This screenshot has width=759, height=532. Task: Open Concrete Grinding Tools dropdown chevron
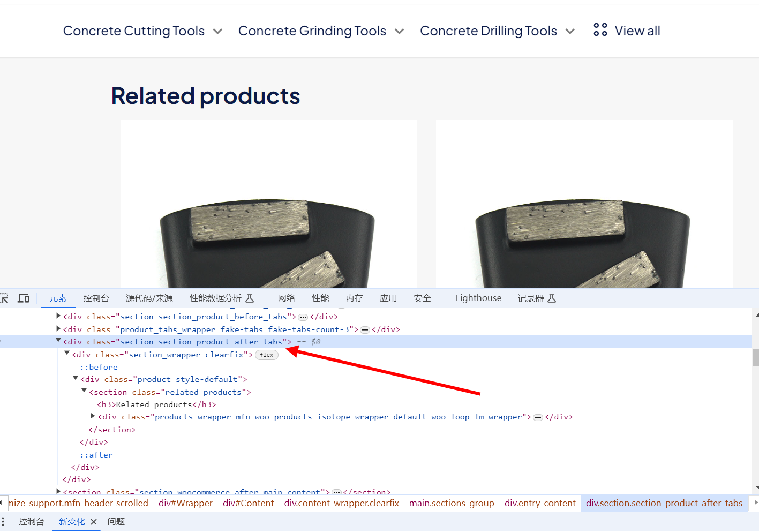(399, 32)
